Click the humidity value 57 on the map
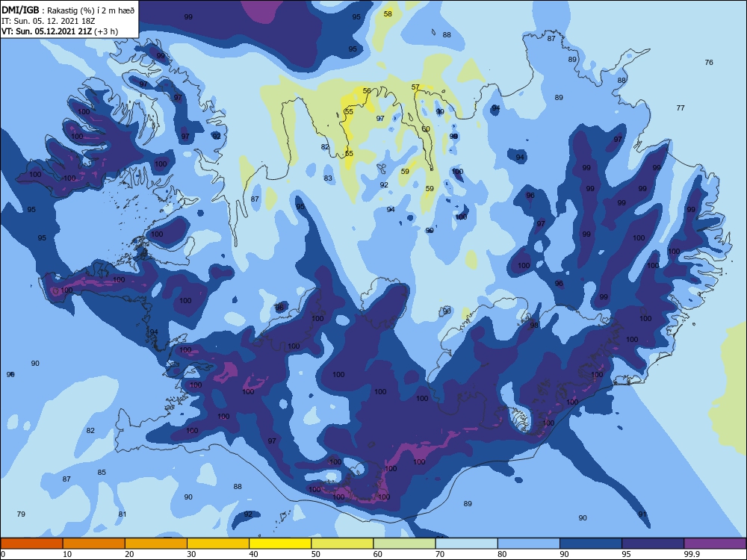This screenshot has height=560, width=747. point(415,87)
